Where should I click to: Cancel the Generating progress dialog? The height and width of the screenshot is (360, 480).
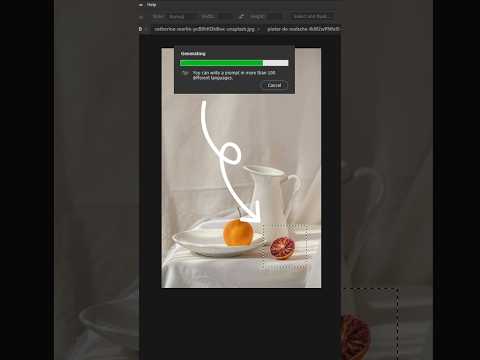(274, 85)
